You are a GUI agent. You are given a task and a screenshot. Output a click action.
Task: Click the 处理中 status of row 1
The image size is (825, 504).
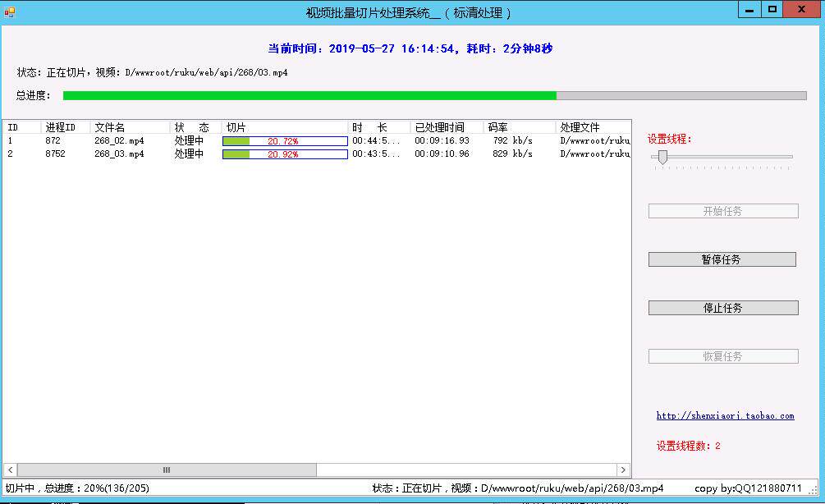coord(189,140)
